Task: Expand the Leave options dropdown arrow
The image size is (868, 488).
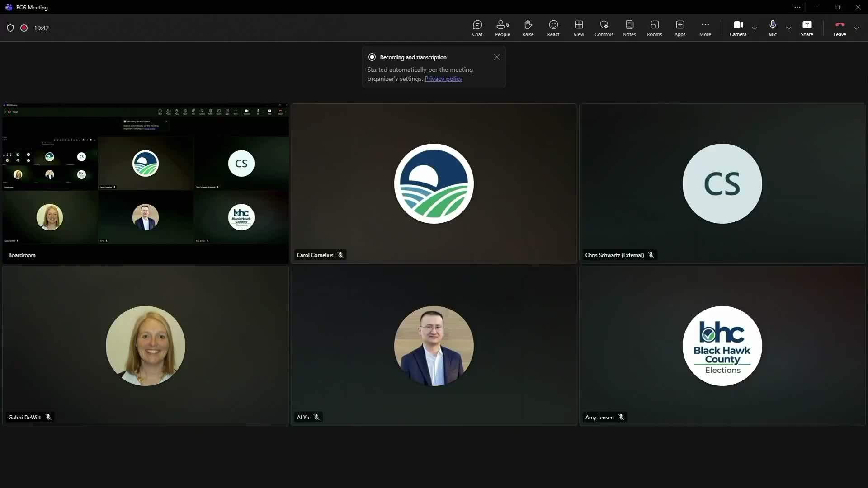Action: coord(856,28)
